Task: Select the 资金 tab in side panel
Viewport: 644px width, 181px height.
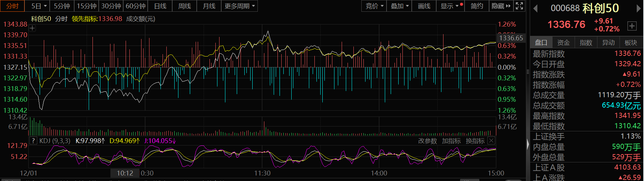Action: pos(563,42)
